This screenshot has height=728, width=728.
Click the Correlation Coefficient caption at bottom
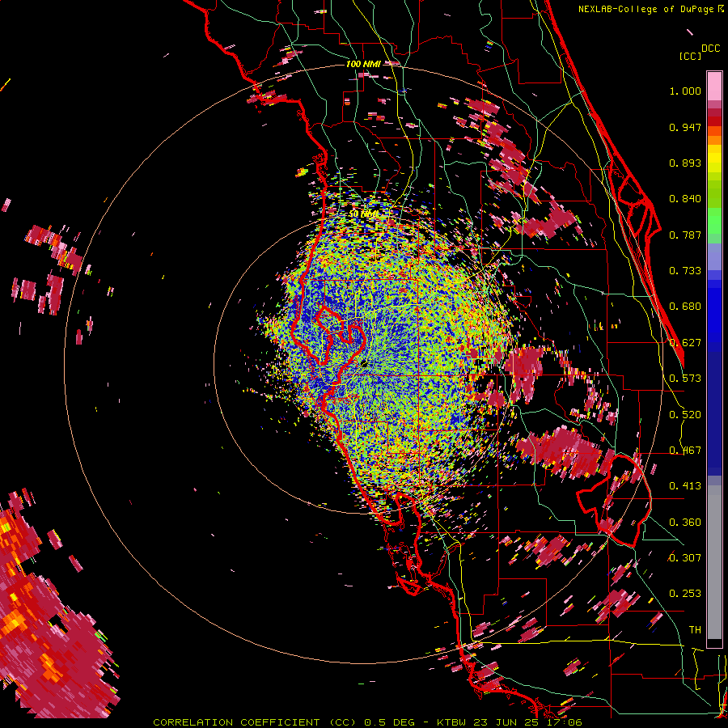(366, 722)
